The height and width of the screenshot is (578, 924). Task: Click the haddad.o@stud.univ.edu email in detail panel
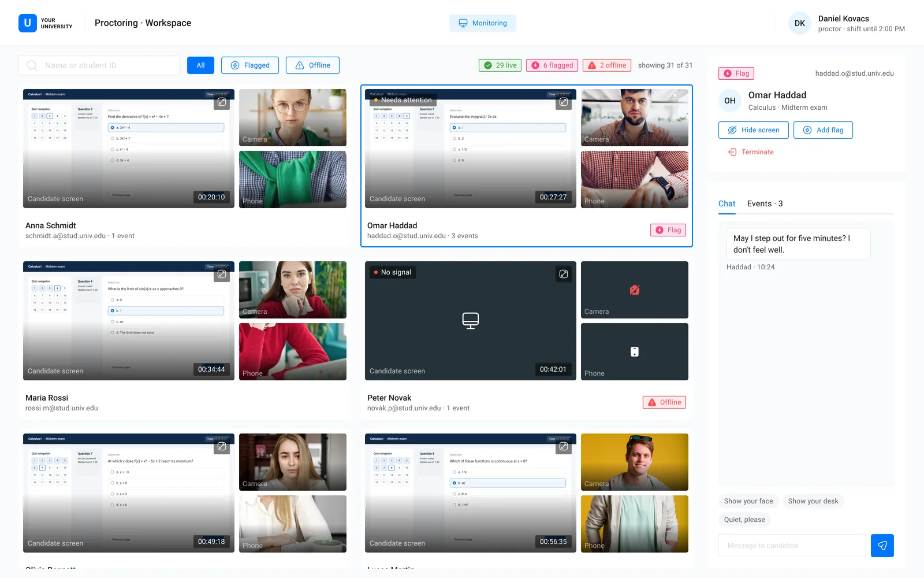854,73
